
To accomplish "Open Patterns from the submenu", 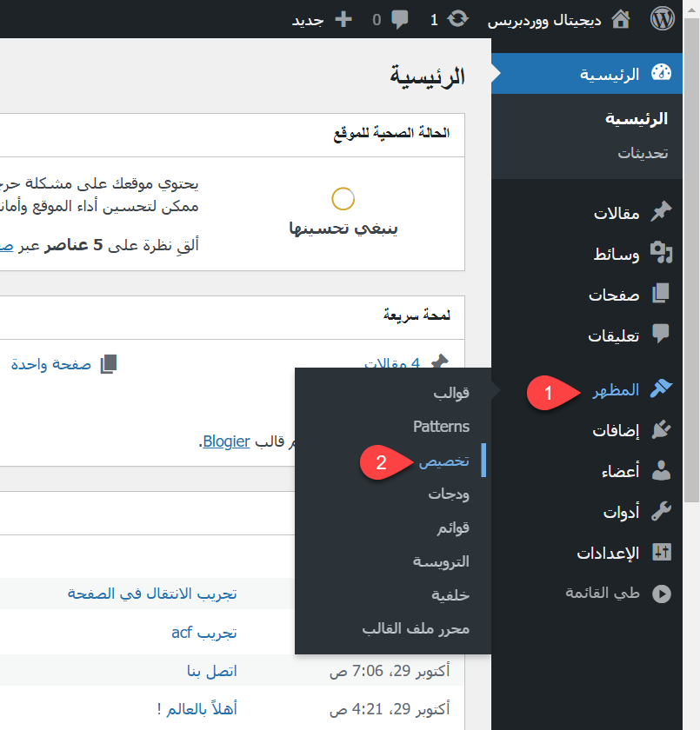I will [441, 427].
